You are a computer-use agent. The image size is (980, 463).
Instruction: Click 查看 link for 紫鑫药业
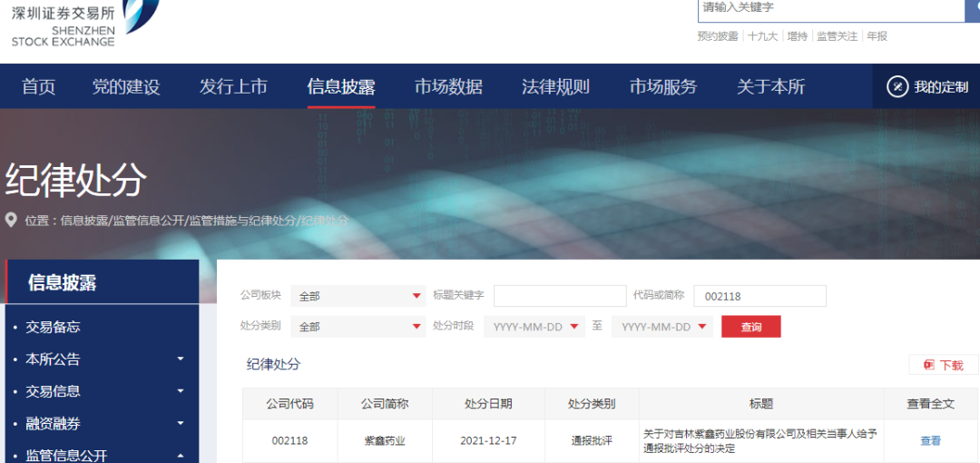click(930, 441)
